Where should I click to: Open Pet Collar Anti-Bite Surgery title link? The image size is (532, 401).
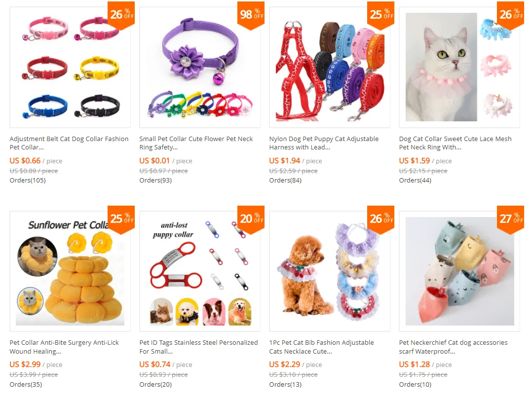(64, 347)
